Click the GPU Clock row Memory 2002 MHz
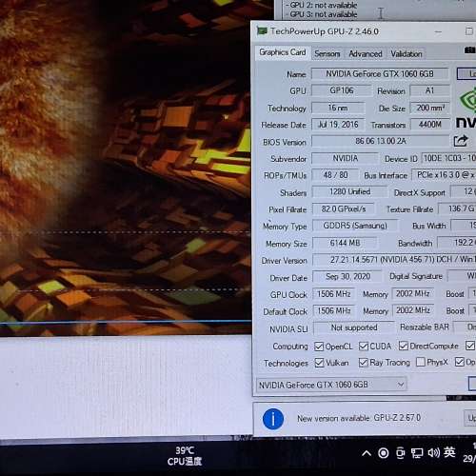Image resolution: width=476 pixels, height=476 pixels. (413, 293)
